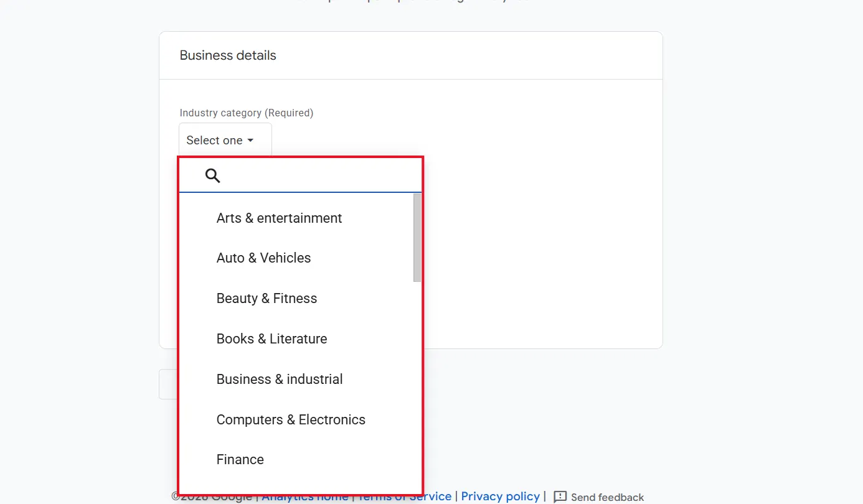863x504 pixels.
Task: Open the Industry category 'Select one' dropdown
Action: point(225,140)
